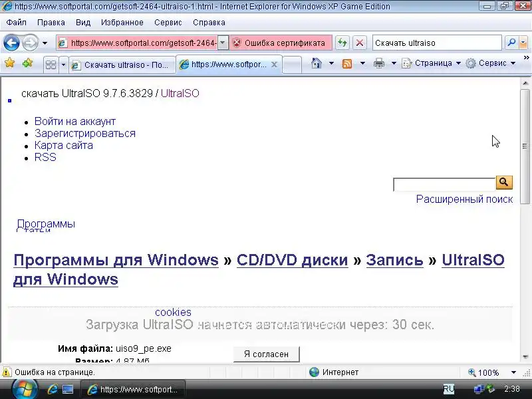Click the magnifier search icon in toolbar

511,43
